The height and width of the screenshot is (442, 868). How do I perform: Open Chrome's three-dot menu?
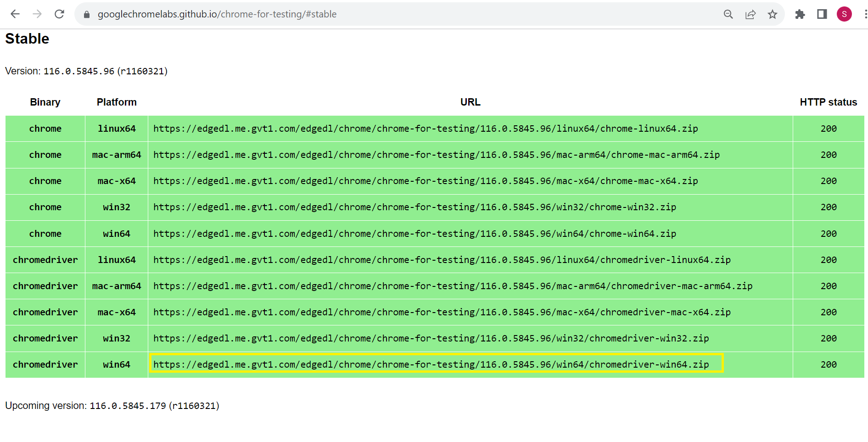865,14
